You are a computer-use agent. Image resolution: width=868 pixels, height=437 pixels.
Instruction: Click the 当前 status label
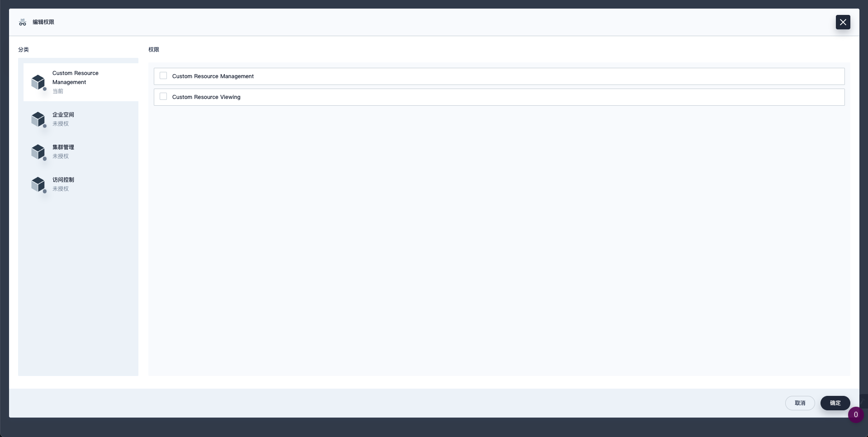pos(58,91)
